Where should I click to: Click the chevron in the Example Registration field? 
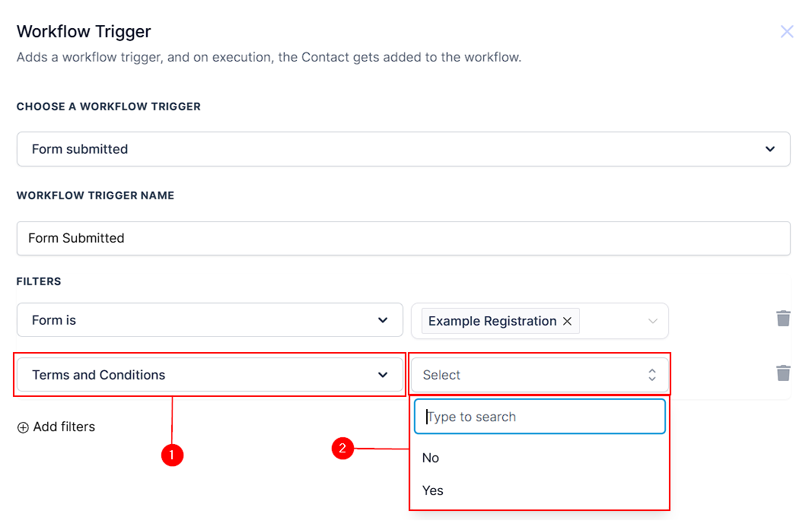[x=652, y=321]
